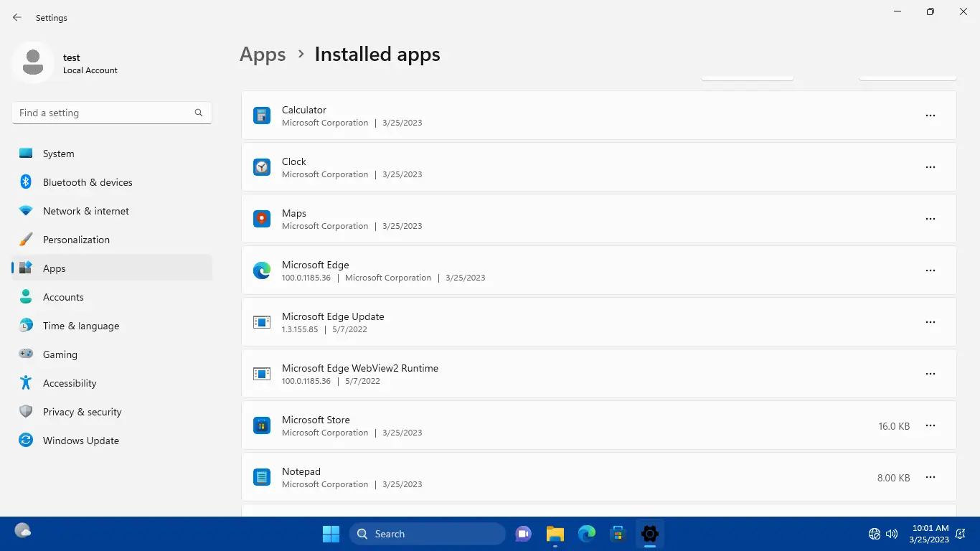This screenshot has width=980, height=551.
Task: Select Accessibility in the sidebar
Action: (112, 383)
